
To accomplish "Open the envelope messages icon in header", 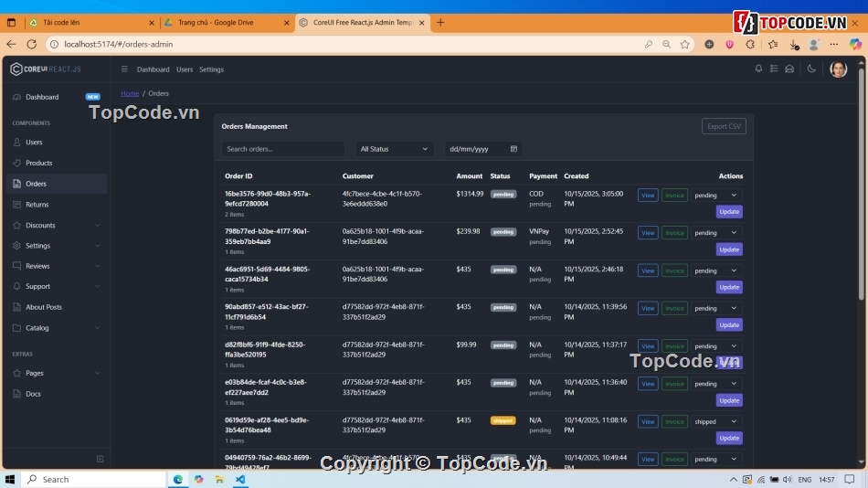I will coord(789,69).
